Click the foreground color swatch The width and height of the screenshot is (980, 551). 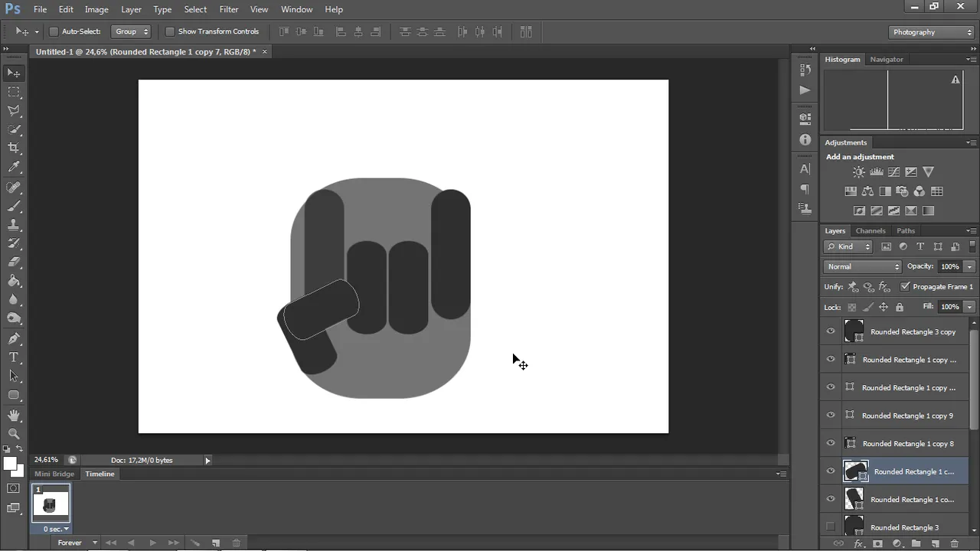tap(10, 464)
